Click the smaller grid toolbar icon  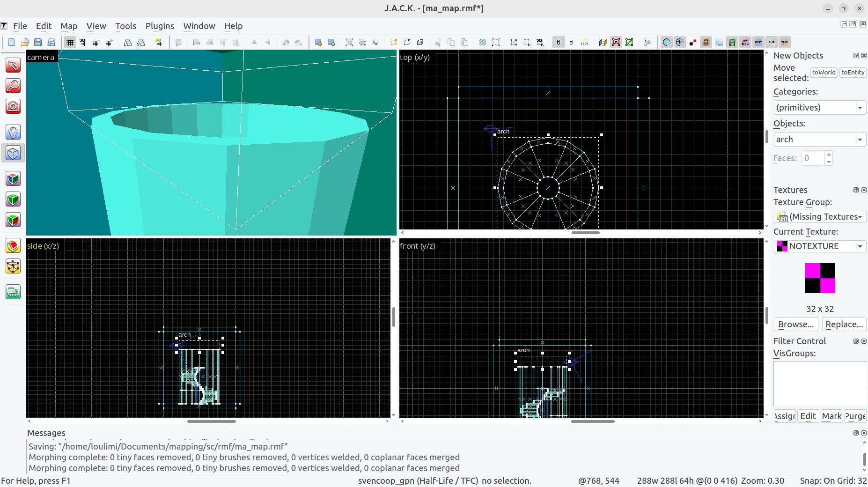pyautogui.click(x=96, y=42)
